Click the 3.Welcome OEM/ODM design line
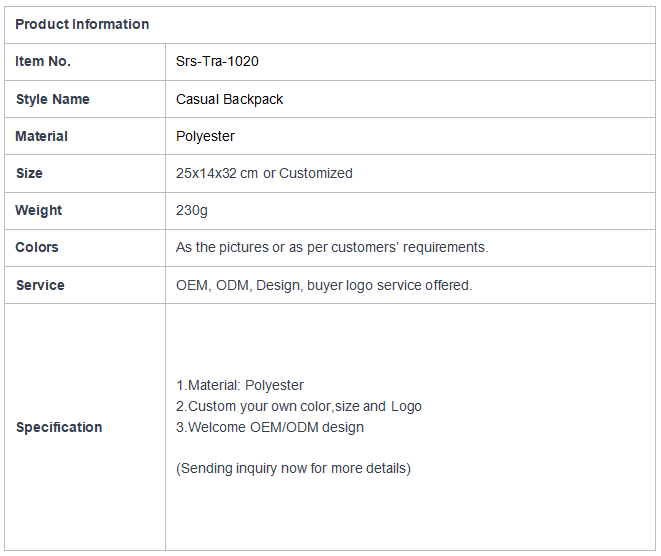661x556 pixels. pyautogui.click(x=270, y=427)
